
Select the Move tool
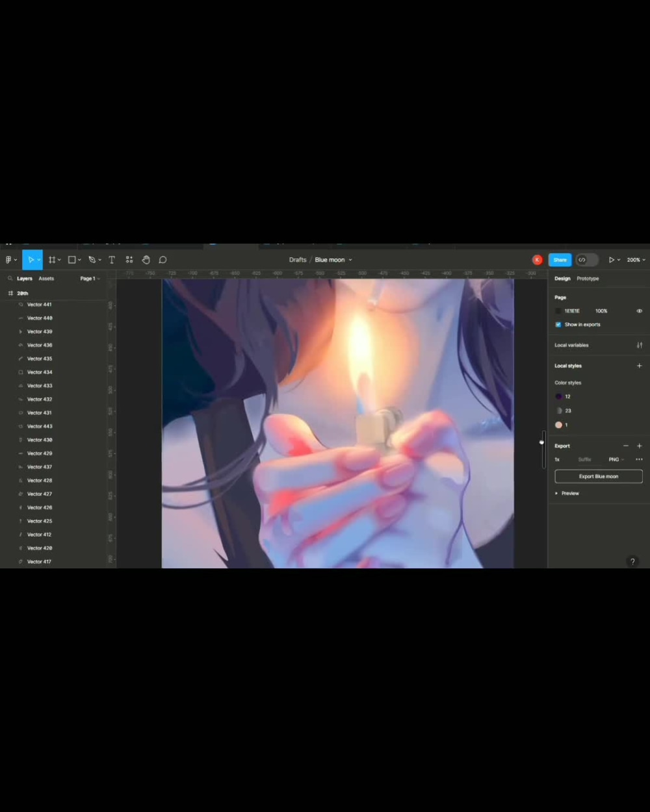(30, 260)
